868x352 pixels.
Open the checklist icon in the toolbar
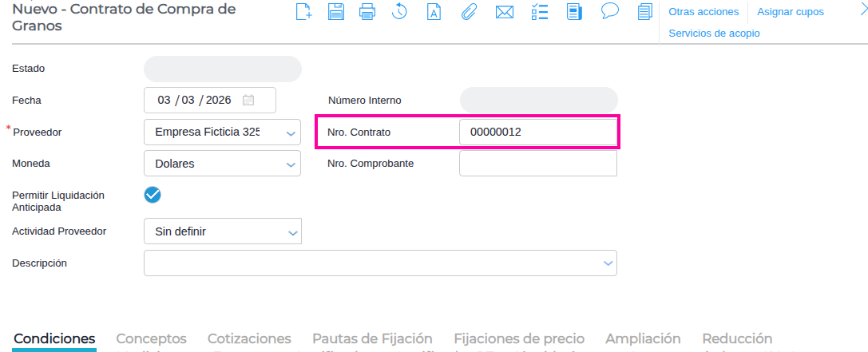(539, 12)
